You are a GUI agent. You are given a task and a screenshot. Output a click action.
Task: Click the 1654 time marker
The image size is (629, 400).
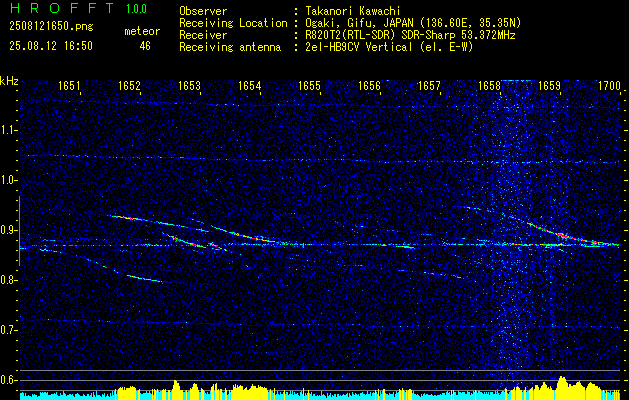coord(250,85)
